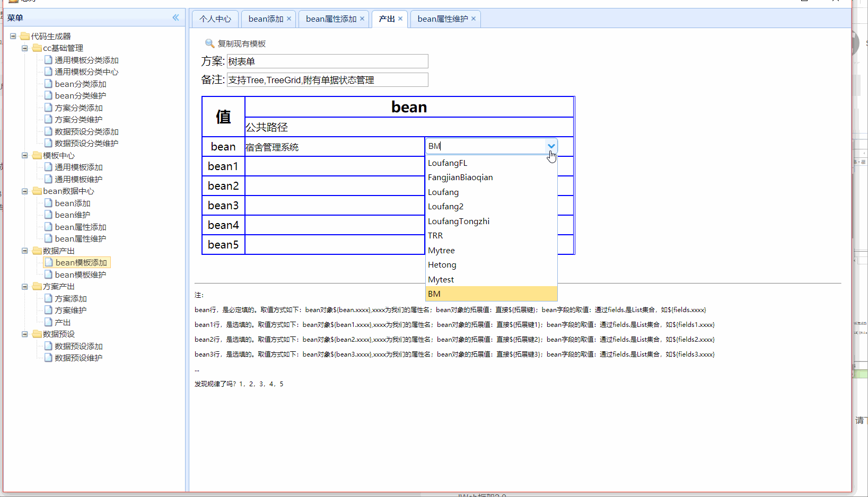Open bean分类维护 tree item

[81, 96]
